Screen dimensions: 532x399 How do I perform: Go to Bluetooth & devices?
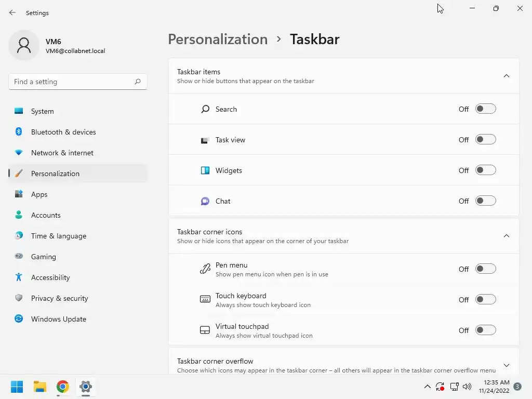tap(78, 131)
